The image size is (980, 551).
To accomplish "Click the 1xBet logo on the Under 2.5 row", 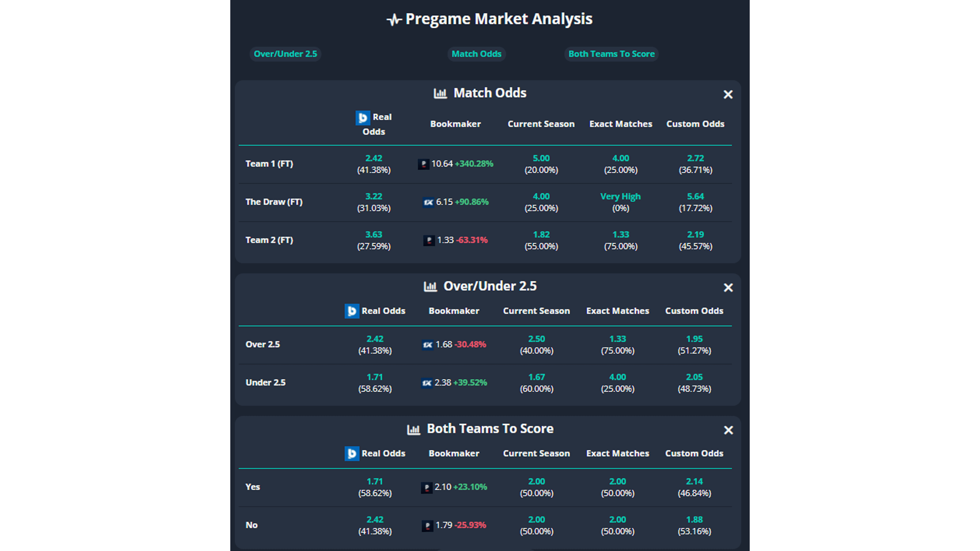I will [x=427, y=383].
